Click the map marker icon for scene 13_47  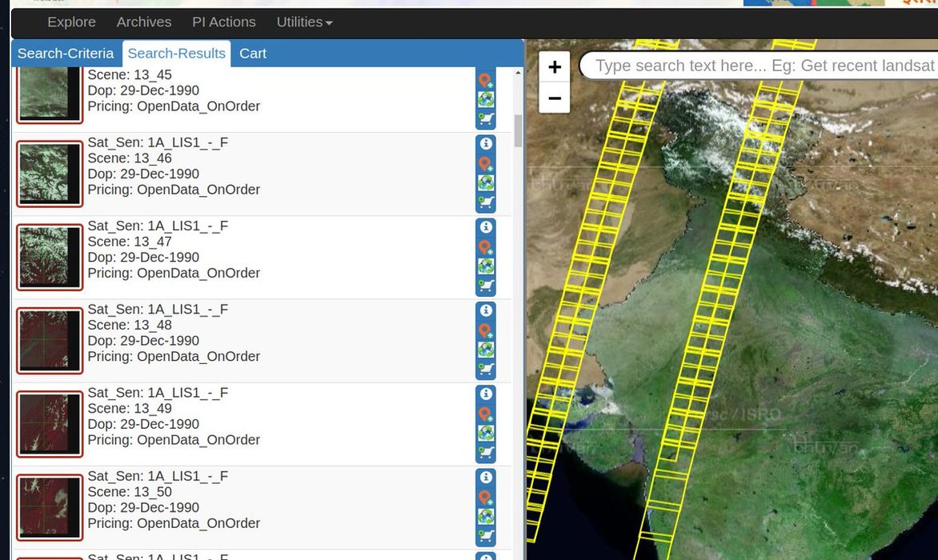[x=485, y=247]
